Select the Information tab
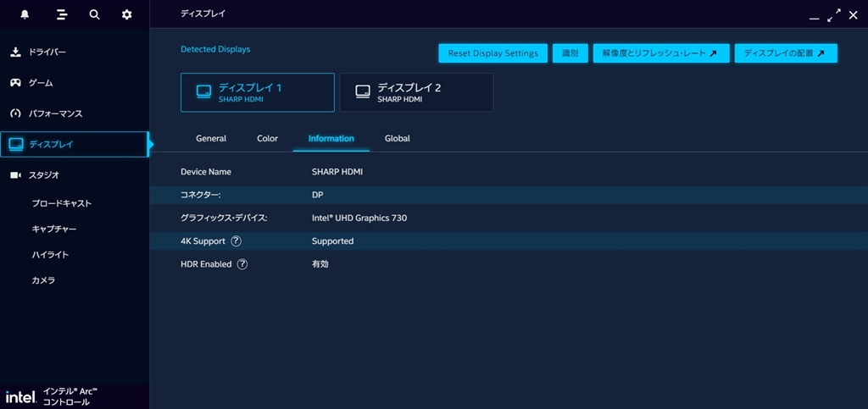The image size is (868, 409). pos(331,139)
